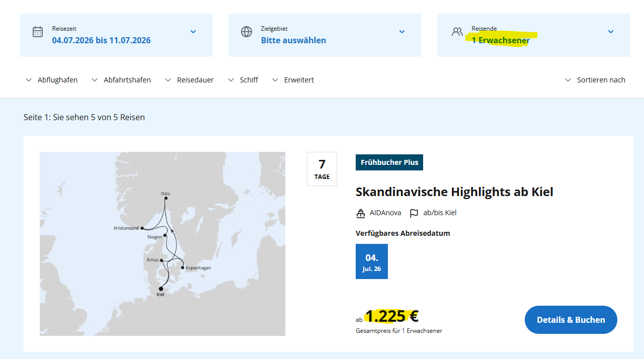The height and width of the screenshot is (359, 644).
Task: Expand the Abfahrtshafen filter
Action: [x=121, y=80]
